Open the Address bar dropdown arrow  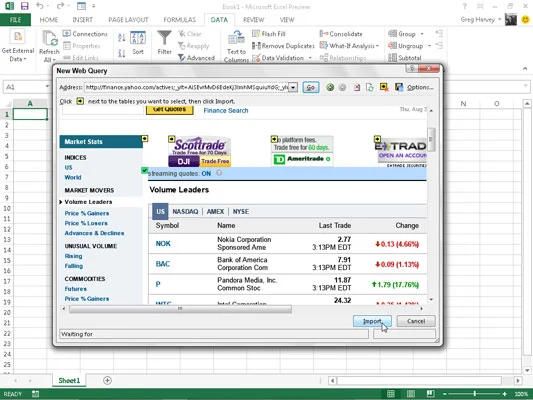[293, 88]
